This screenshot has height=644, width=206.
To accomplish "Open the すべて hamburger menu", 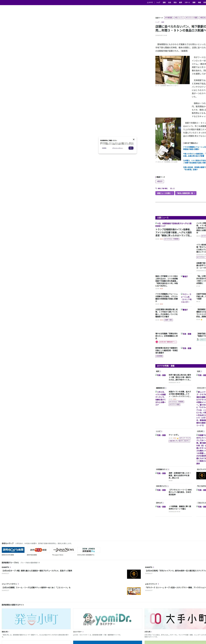I will point(150,2).
